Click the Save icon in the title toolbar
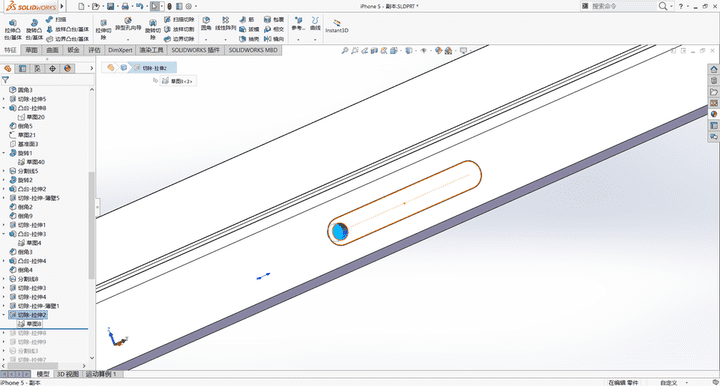The width and height of the screenshot is (720, 386). 110,6
